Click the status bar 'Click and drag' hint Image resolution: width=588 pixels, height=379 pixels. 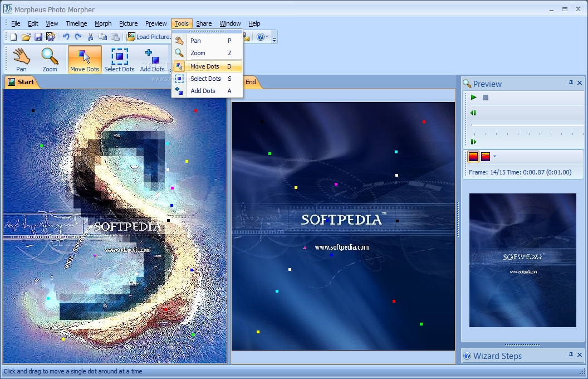coord(73,371)
